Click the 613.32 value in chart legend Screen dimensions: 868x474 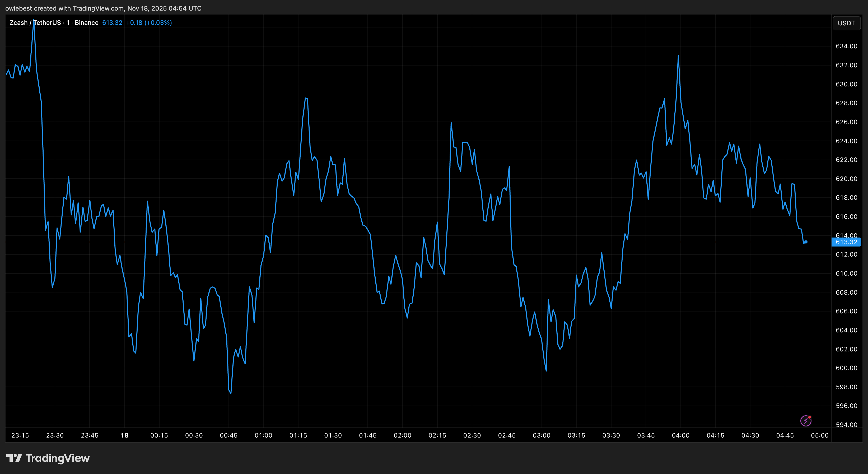pos(112,22)
